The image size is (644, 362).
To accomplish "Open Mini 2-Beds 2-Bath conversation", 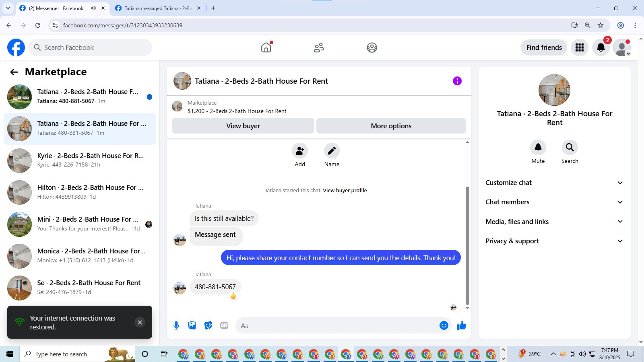I will click(x=80, y=224).
